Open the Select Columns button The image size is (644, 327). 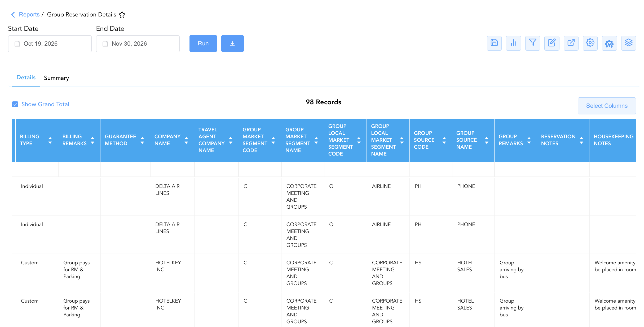[x=607, y=106]
